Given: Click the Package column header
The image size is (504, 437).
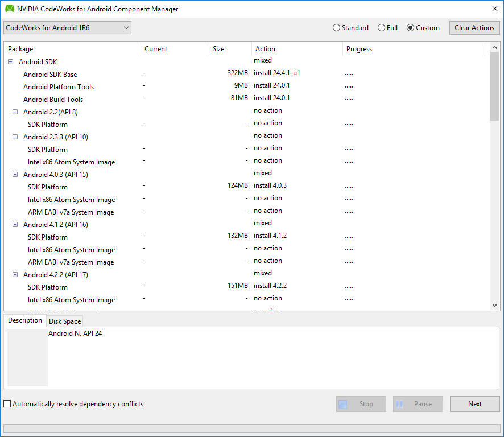Looking at the screenshot, I should click(x=20, y=49).
